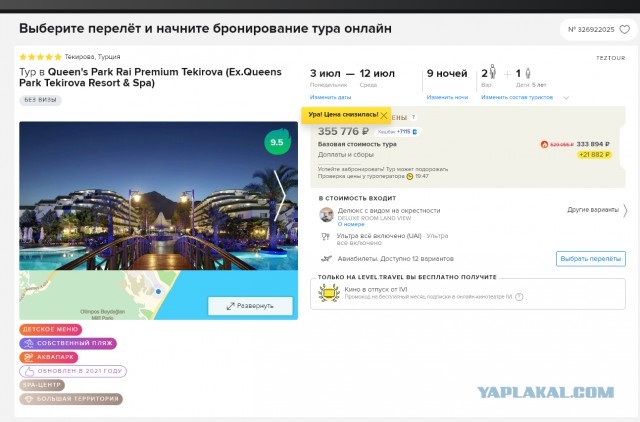Screen dimensions: 640x422
Task: Click the fire discount icon near base price
Action: pos(544,144)
